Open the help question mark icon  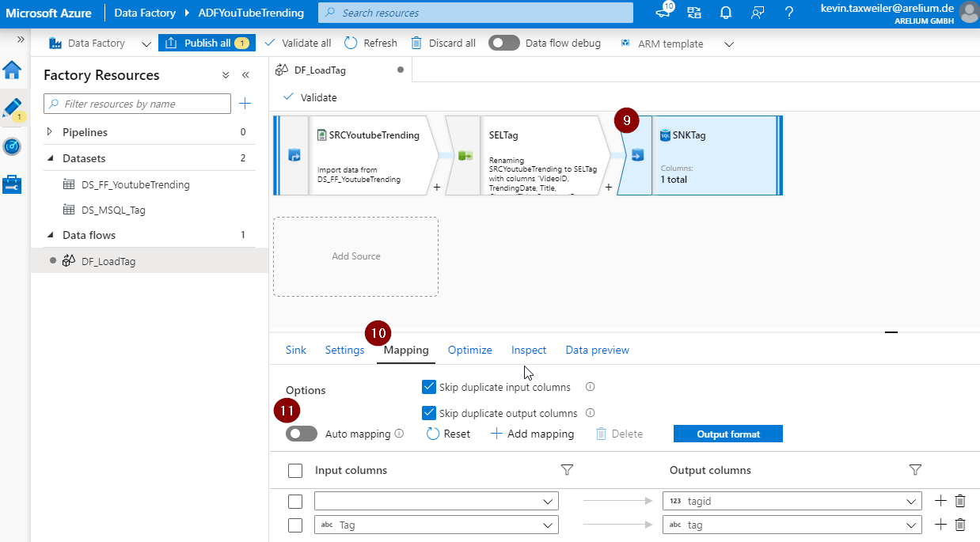788,13
